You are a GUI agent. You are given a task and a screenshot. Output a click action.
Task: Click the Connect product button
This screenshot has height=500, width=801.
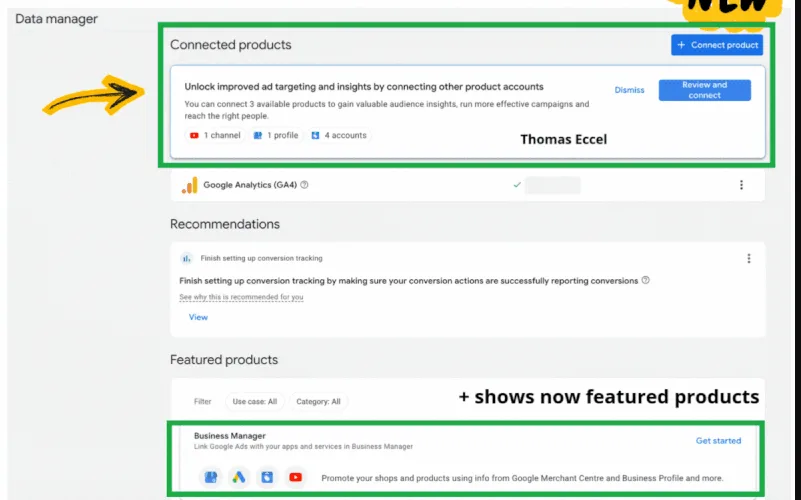[717, 45]
